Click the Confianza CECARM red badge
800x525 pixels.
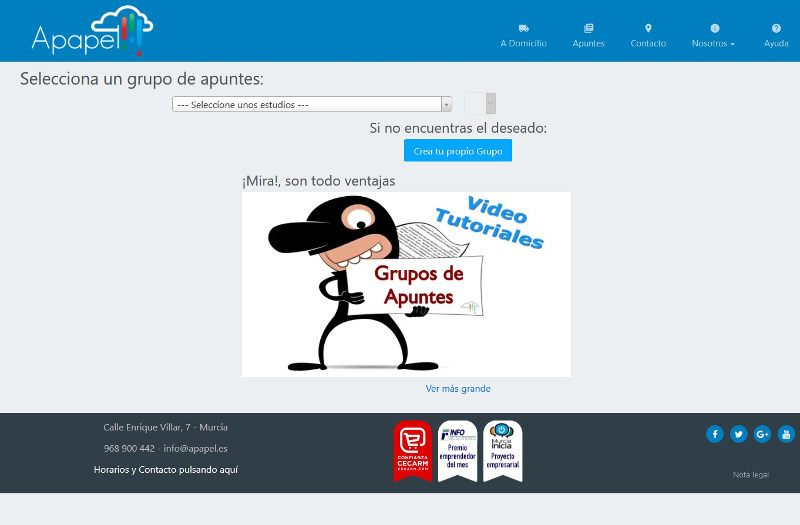413,450
